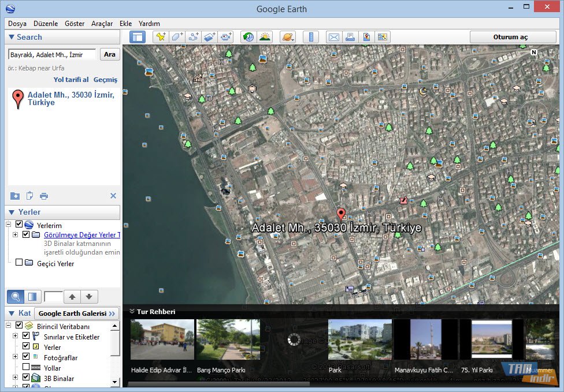This screenshot has height=392, width=564.
Task: Click the search magnifier button in Yerler panel
Action: [x=16, y=297]
